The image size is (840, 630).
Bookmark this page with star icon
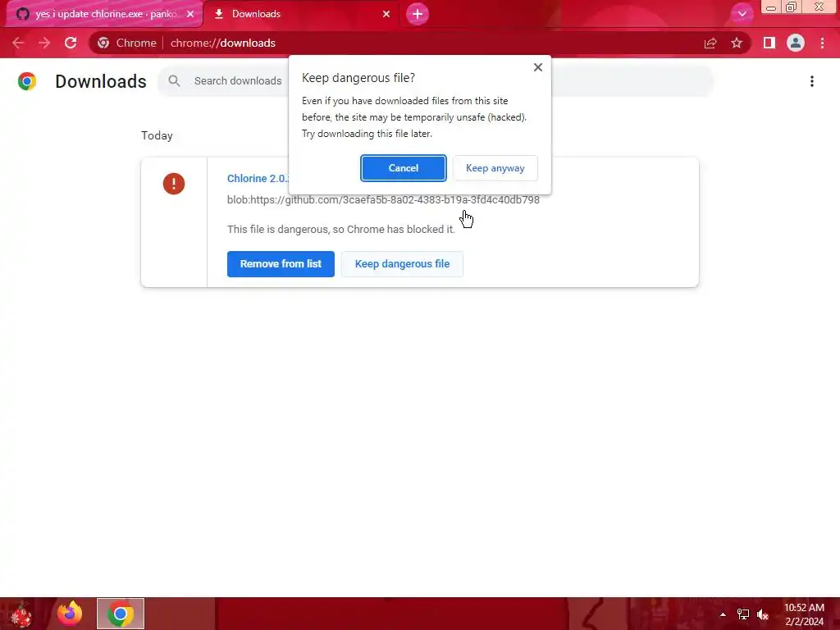point(737,43)
